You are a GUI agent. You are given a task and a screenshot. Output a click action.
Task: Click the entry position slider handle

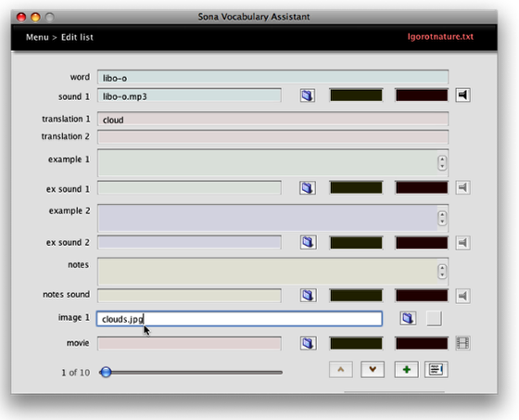(x=106, y=372)
